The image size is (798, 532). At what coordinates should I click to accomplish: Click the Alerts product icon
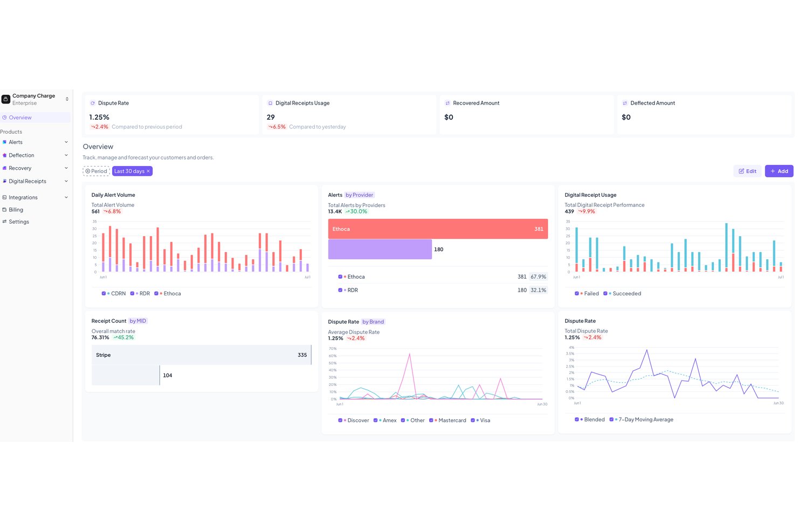point(4,142)
